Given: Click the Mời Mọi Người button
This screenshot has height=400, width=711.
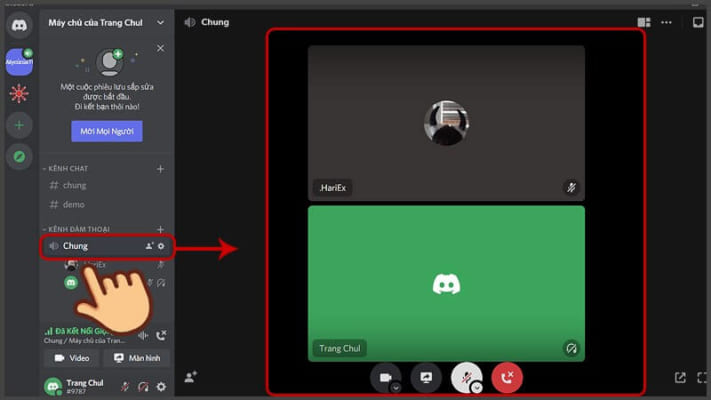Looking at the screenshot, I should (107, 131).
